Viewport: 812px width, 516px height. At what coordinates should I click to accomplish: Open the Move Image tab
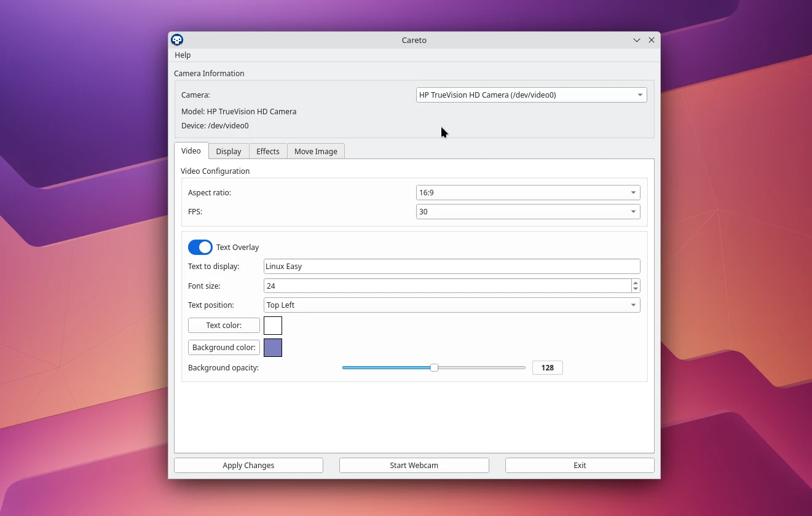click(x=315, y=152)
